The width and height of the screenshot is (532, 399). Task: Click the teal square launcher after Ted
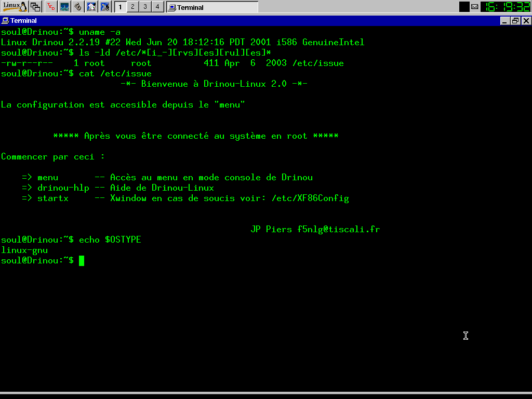pos(64,7)
